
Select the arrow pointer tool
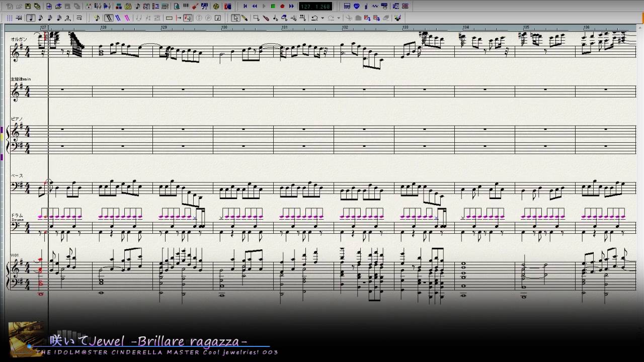point(235,18)
